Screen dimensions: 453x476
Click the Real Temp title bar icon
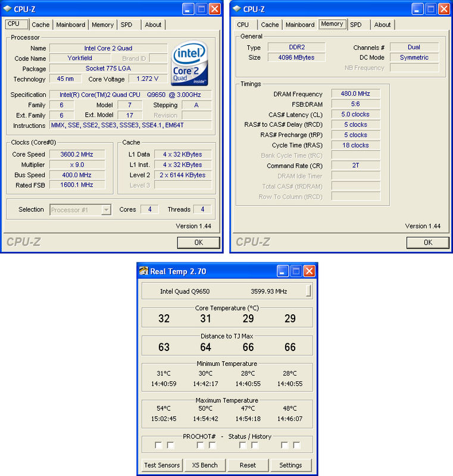coord(143,271)
